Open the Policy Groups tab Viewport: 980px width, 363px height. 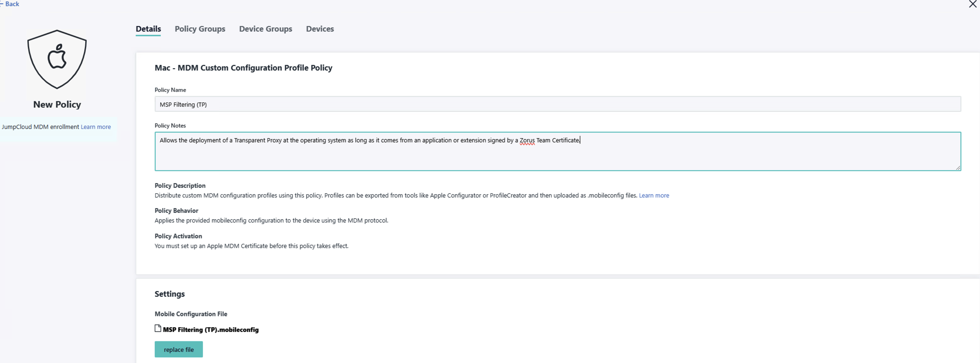pyautogui.click(x=200, y=29)
